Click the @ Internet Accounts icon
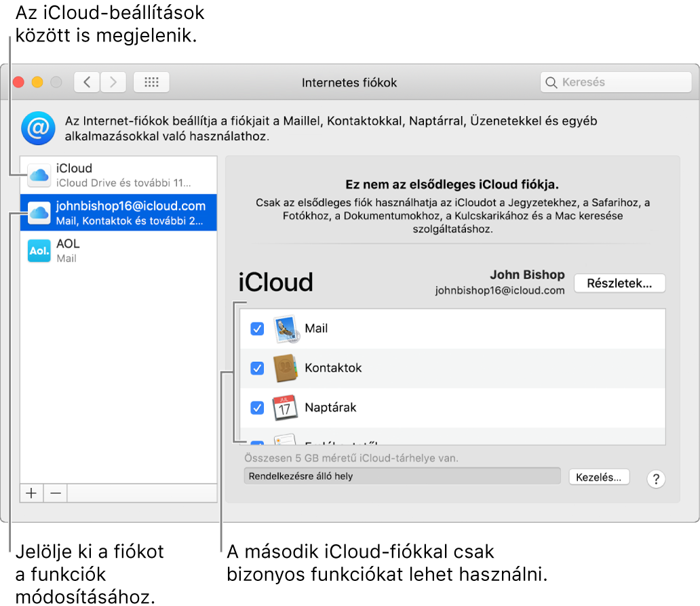 [38, 127]
